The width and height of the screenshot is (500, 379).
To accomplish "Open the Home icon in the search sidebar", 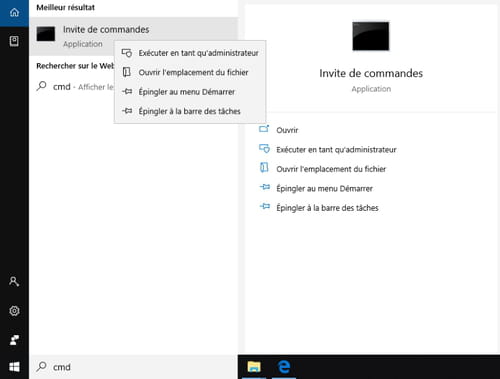I will pyautogui.click(x=14, y=13).
